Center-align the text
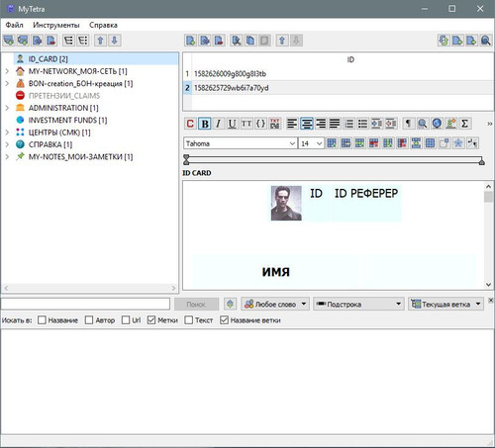This screenshot has height=448, width=495. click(x=307, y=124)
